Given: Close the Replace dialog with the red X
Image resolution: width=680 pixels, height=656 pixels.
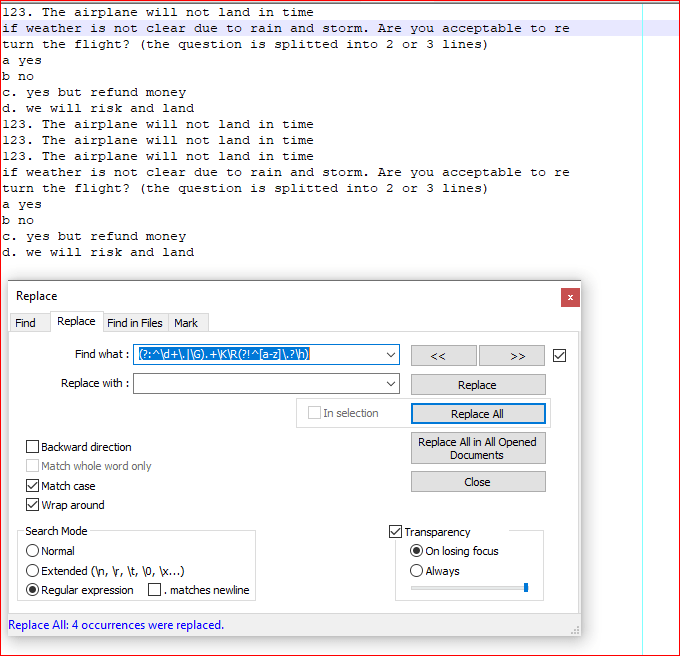Looking at the screenshot, I should (570, 297).
